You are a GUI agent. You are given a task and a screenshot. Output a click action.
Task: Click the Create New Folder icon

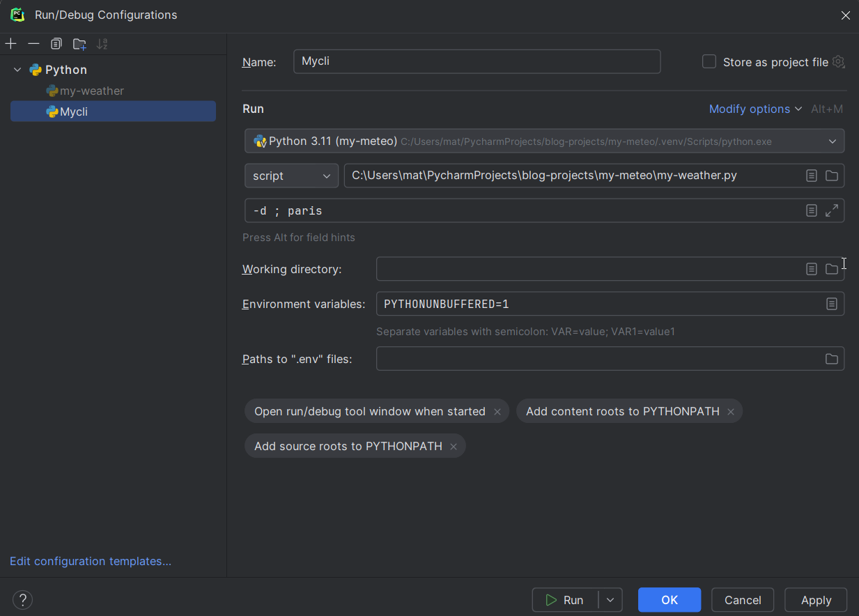(79, 44)
